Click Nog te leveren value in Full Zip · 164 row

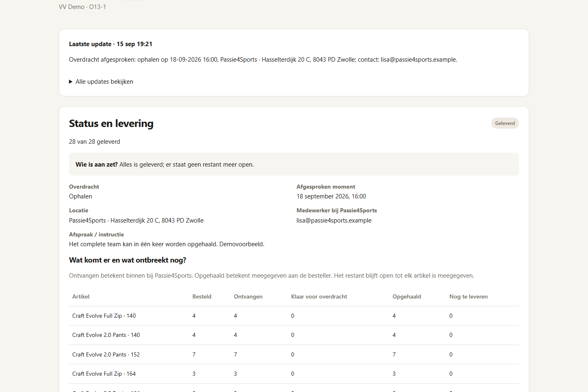coord(451,374)
